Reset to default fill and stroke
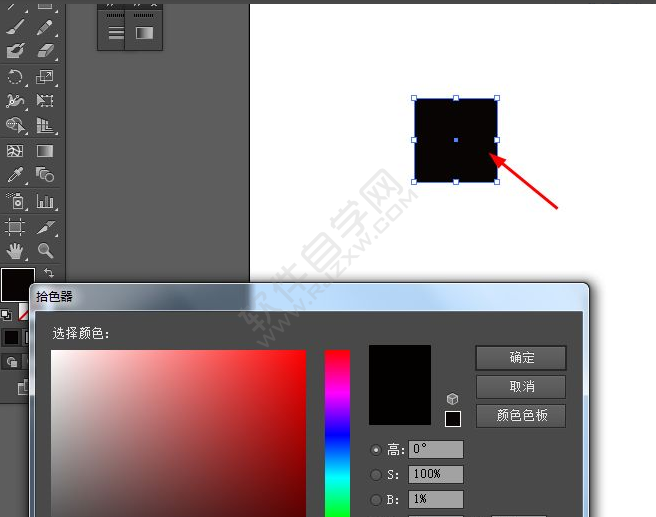 [x=6, y=315]
